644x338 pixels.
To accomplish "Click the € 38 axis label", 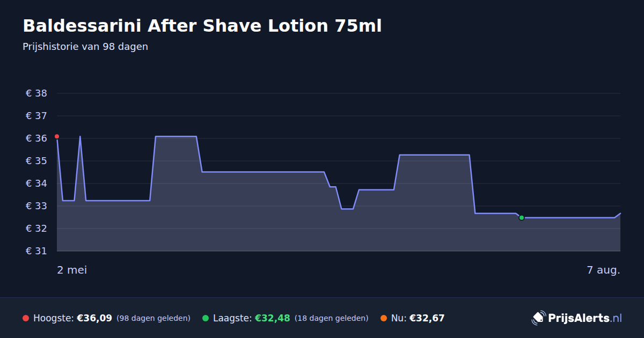I will point(36,93).
